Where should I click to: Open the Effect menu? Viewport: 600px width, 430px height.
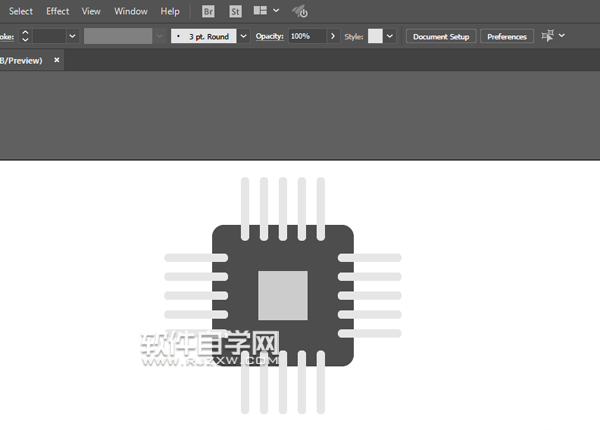point(58,11)
